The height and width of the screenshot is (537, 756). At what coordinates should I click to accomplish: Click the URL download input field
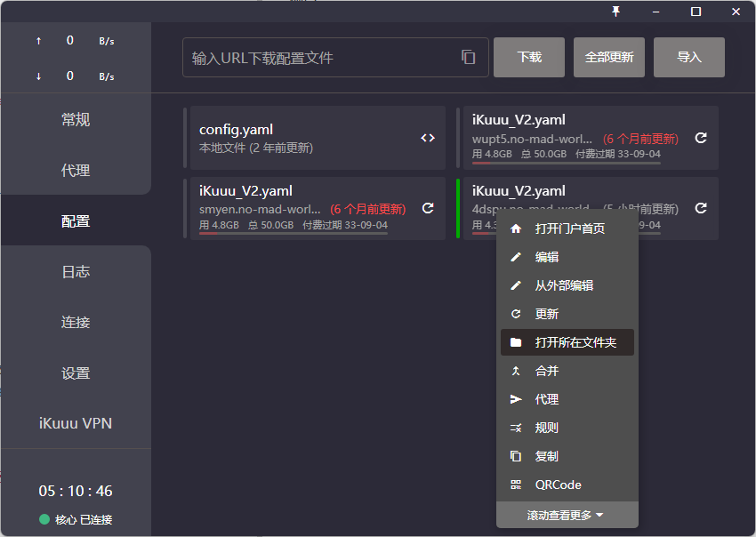coord(335,58)
